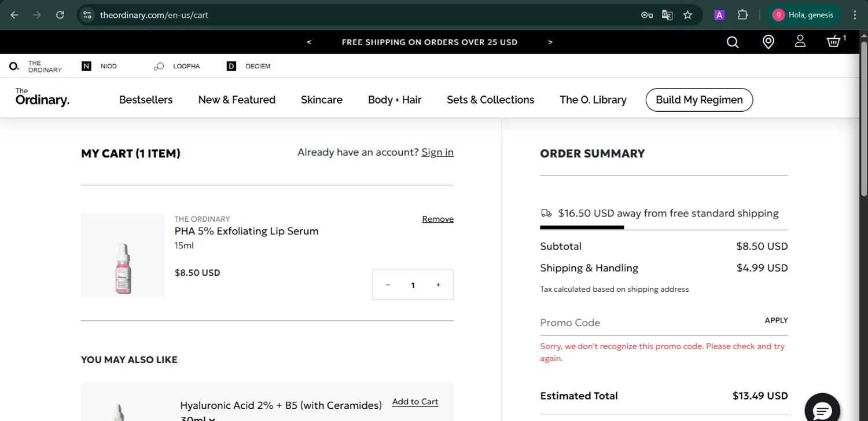The image size is (868, 421).
Task: Increase lip serum quantity with plus
Action: click(438, 285)
